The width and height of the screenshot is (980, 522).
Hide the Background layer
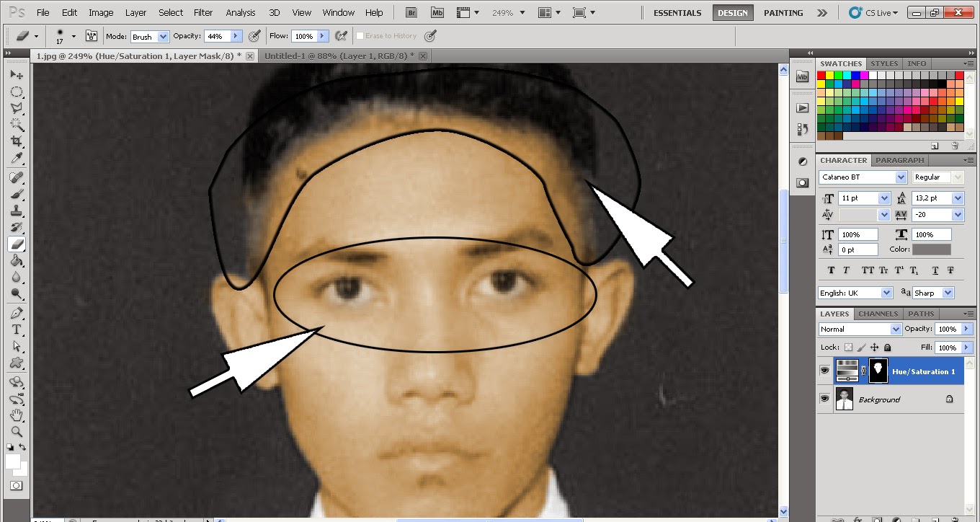[824, 399]
